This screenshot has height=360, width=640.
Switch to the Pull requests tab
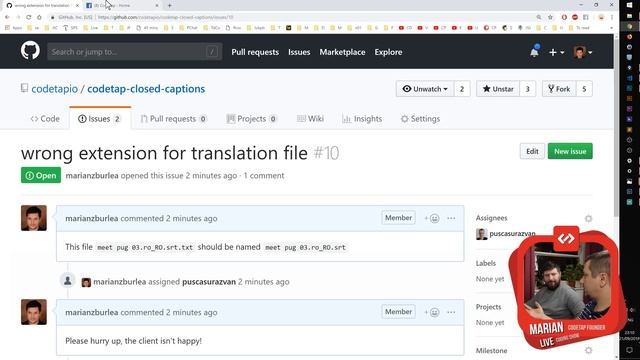pyautogui.click(x=173, y=119)
